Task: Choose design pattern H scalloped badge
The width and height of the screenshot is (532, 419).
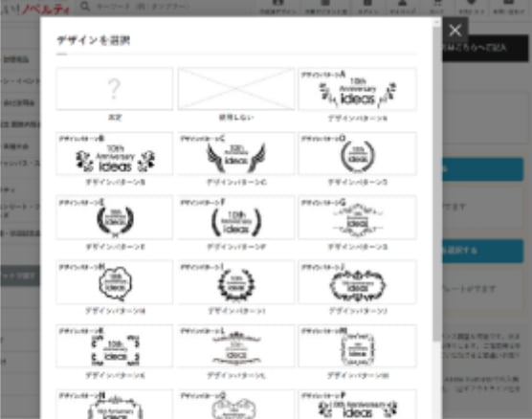Action: (x=114, y=282)
